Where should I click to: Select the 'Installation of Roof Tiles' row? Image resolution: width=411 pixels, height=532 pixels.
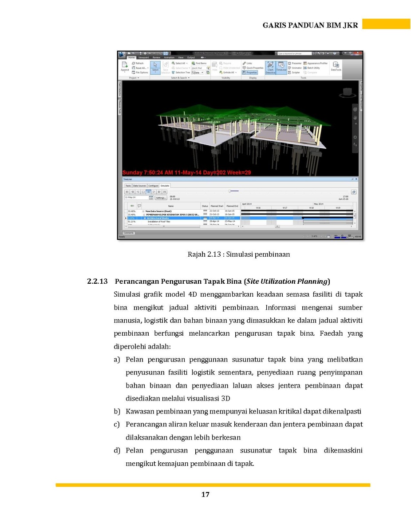click(182, 222)
